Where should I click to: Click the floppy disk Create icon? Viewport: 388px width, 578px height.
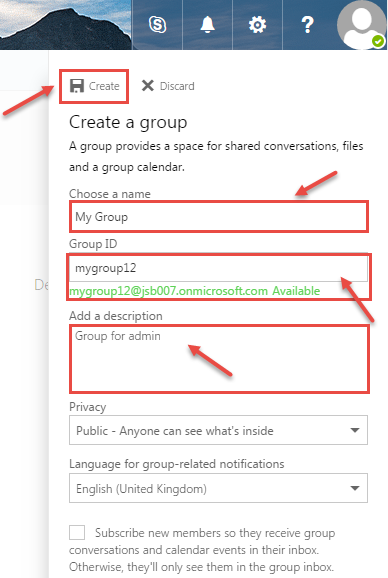coord(77,86)
